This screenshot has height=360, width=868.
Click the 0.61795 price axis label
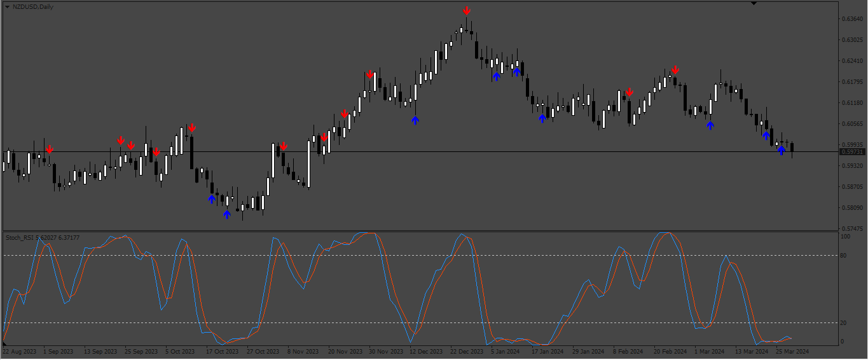852,81
